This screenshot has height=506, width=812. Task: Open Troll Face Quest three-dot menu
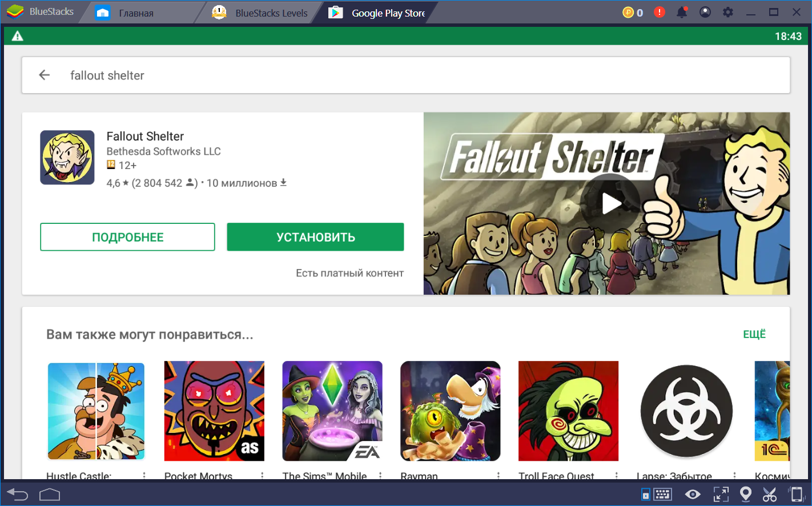(616, 475)
